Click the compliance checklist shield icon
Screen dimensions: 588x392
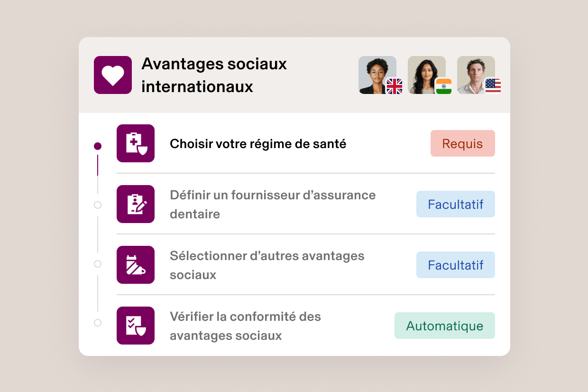tap(136, 326)
